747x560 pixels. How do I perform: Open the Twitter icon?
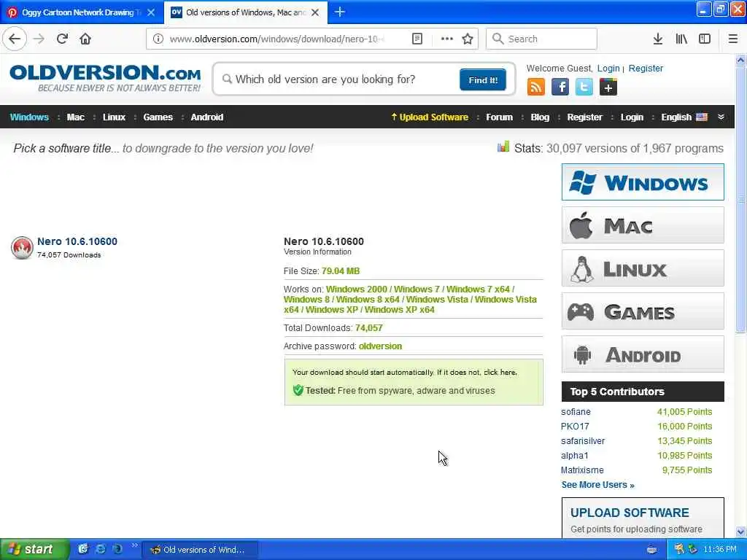(x=584, y=87)
